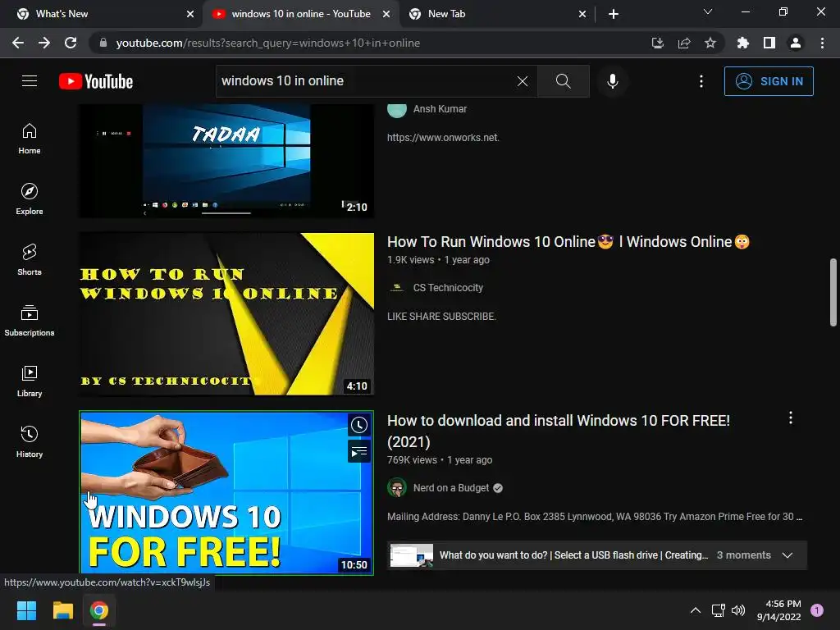
Task: Open a new Chrome tab
Action: click(x=614, y=14)
